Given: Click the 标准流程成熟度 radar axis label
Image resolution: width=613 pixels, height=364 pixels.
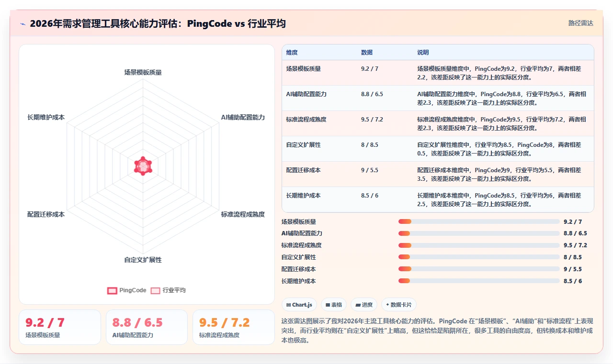Looking at the screenshot, I should (x=243, y=214).
